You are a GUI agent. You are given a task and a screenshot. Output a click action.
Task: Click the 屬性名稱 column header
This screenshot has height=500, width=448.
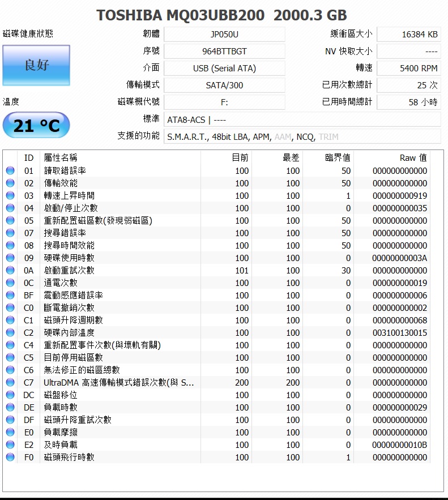(121, 158)
